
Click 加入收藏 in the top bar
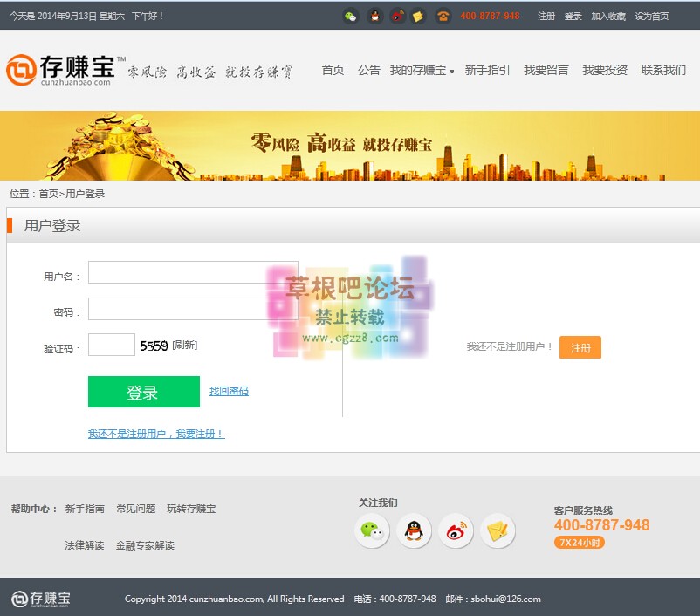click(607, 17)
